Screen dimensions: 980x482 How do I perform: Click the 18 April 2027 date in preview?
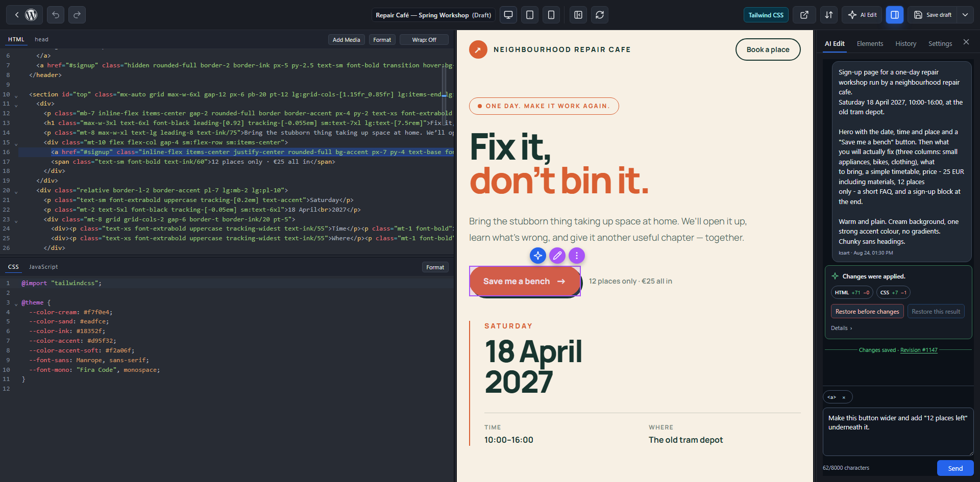[533, 366]
